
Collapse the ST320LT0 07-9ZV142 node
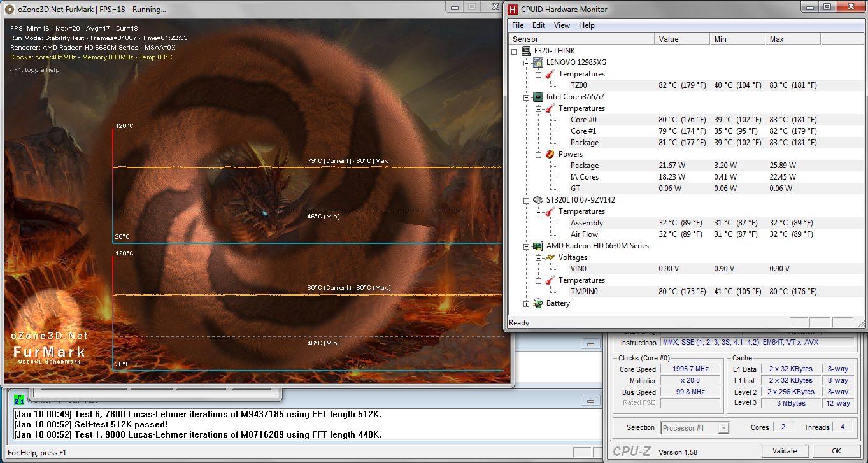526,200
